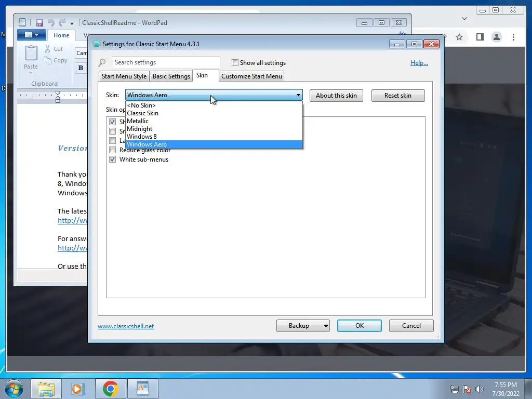Click the Classic Start Menu shell title icon
Viewport: 532px width, 399px height.
click(x=96, y=44)
